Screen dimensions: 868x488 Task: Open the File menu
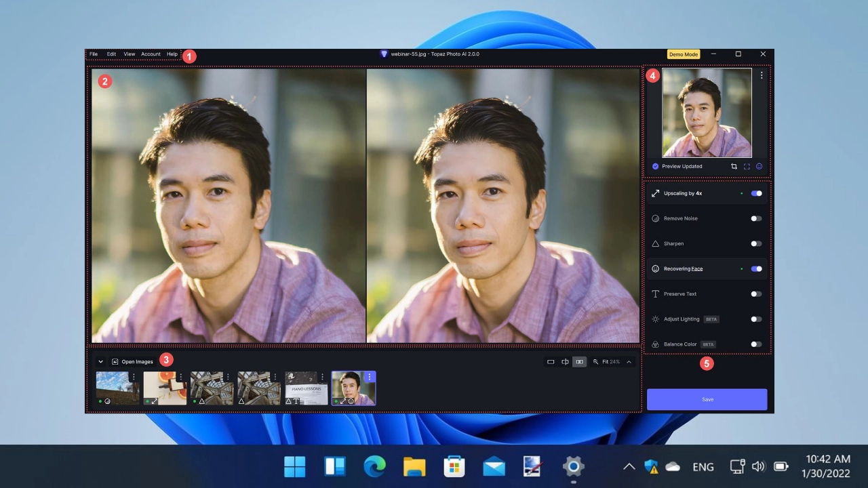[94, 54]
